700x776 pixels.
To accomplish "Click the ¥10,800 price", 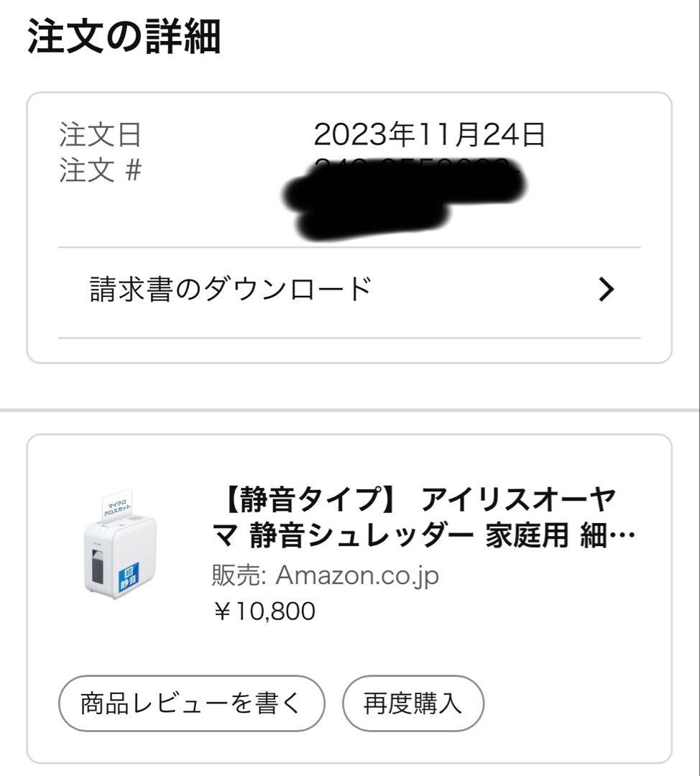I will (264, 611).
